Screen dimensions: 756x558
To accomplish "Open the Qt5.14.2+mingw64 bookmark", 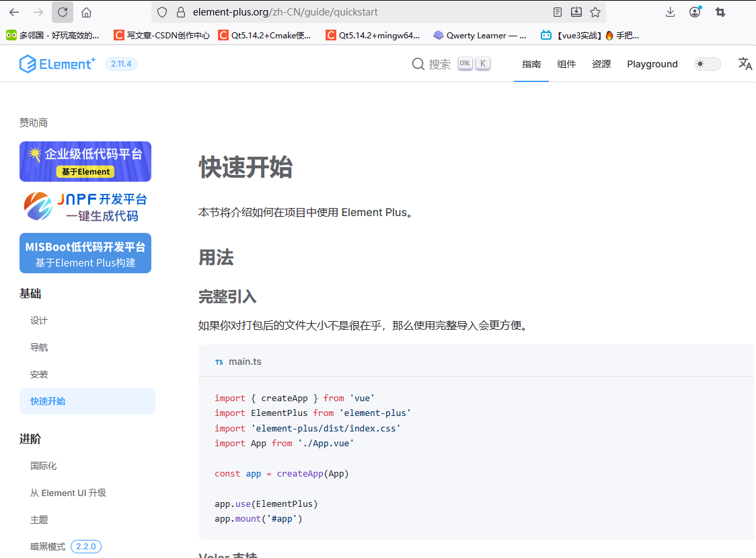I will (373, 35).
